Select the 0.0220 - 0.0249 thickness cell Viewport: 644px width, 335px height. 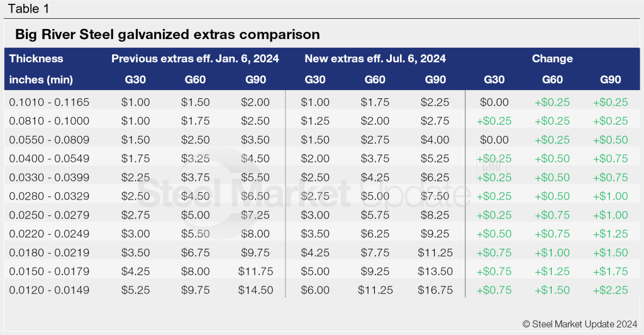(50, 234)
